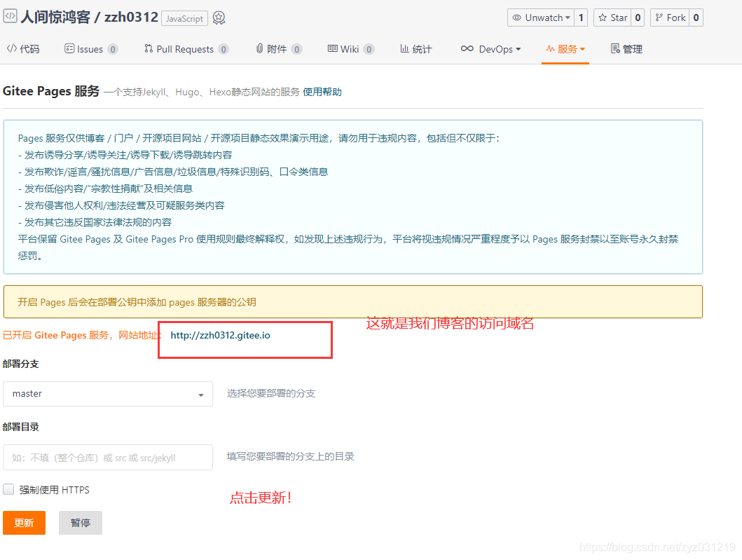Click the 部署目录 input field

tap(108, 457)
